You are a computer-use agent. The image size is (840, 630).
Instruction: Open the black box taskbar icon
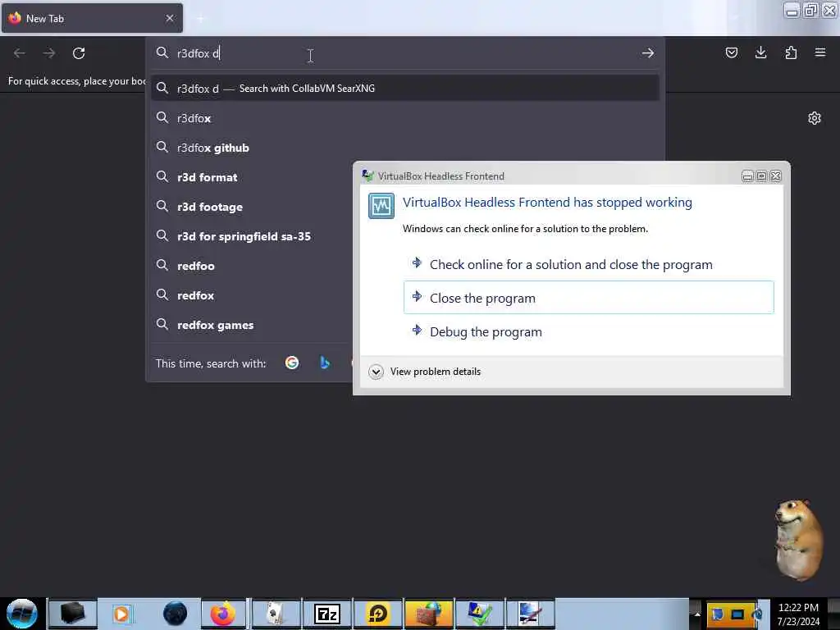click(72, 614)
